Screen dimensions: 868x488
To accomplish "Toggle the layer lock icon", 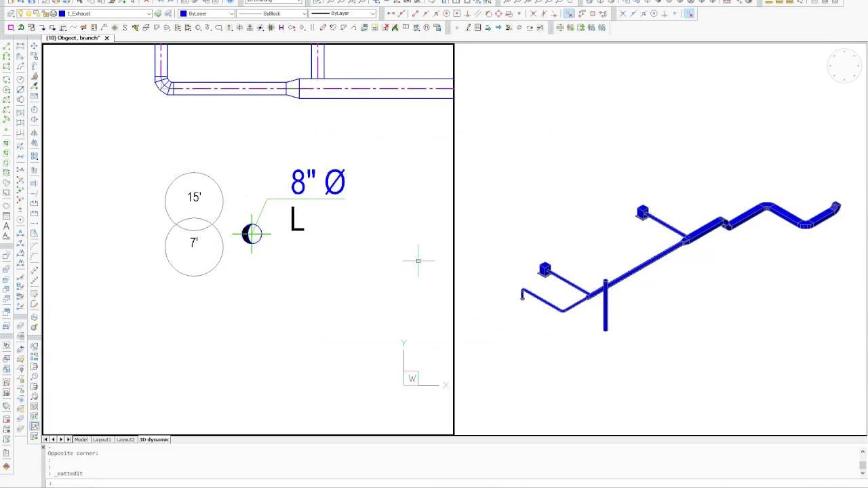I will click(x=45, y=14).
